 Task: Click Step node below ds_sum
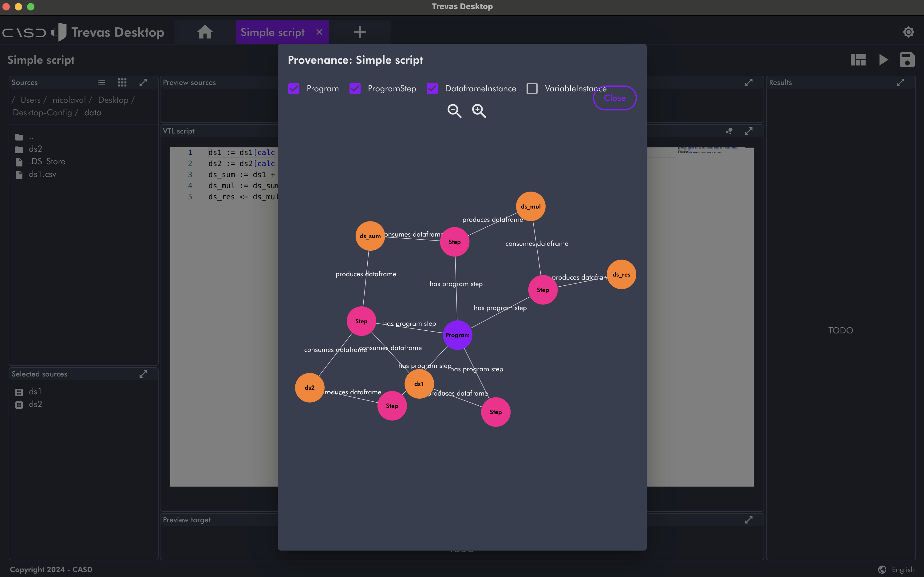coord(361,321)
